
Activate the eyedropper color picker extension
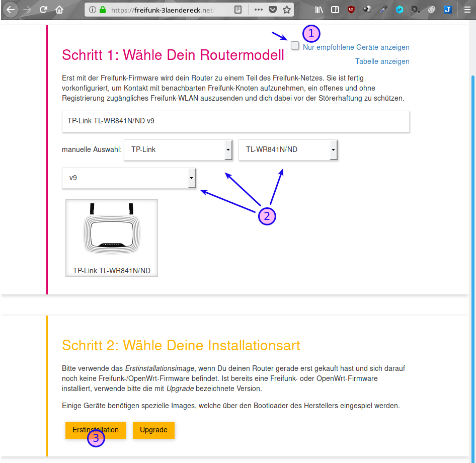383,10
